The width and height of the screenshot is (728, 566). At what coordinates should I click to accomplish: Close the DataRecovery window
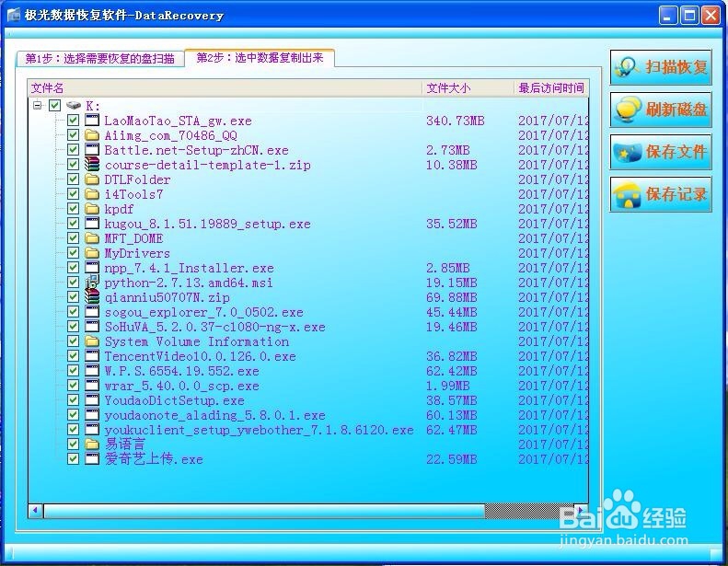pyautogui.click(x=711, y=16)
